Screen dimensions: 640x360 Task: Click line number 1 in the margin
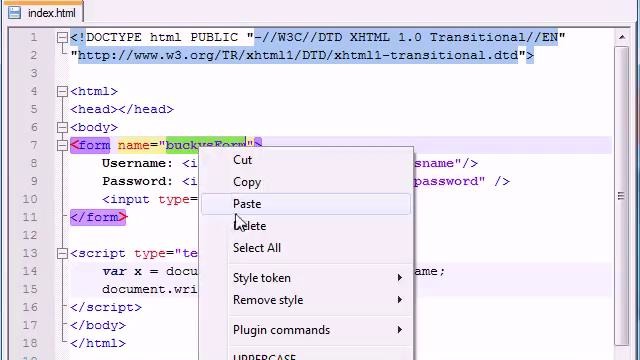point(33,38)
